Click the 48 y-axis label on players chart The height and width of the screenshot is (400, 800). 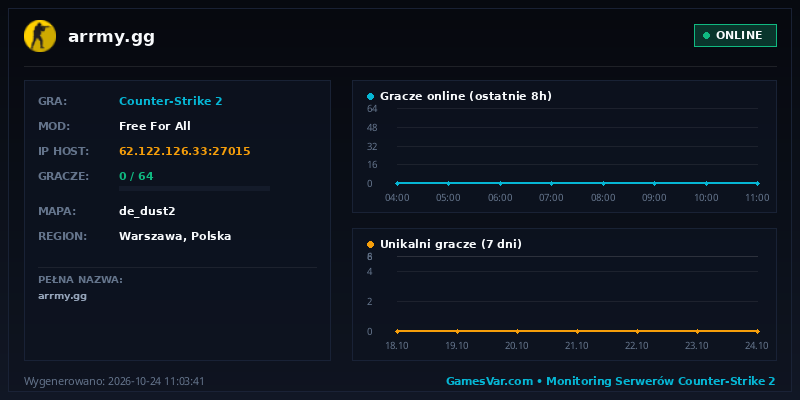[372, 128]
